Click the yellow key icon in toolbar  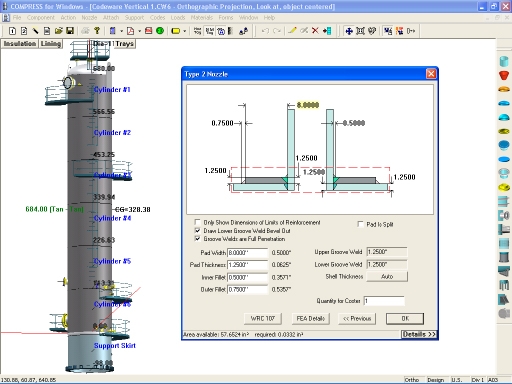pos(97,31)
